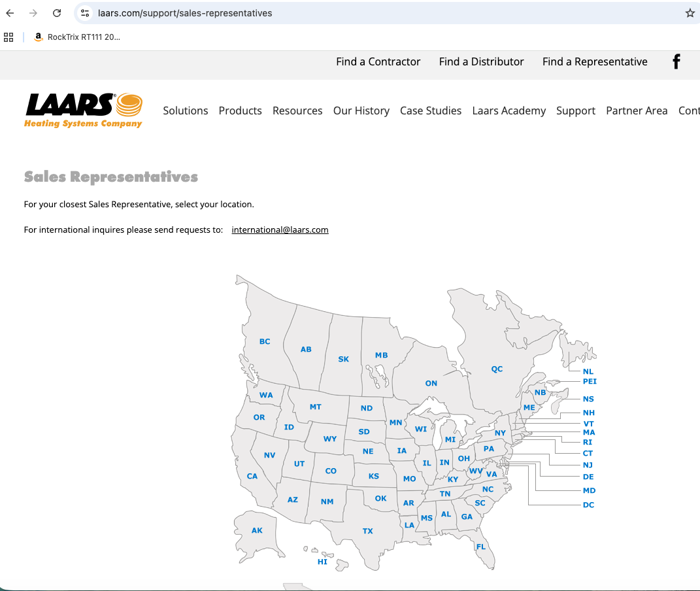Open Find a Representative link
Screen dimensions: 700x591
(x=595, y=61)
